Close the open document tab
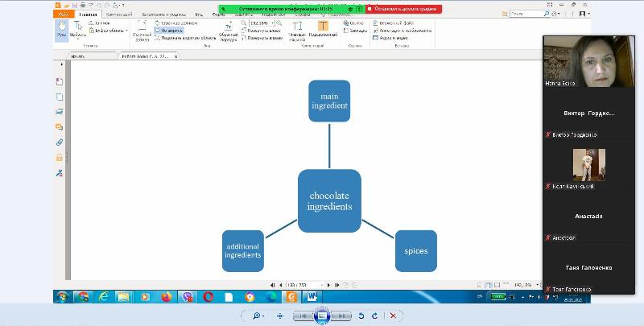644x326 pixels. (175, 56)
